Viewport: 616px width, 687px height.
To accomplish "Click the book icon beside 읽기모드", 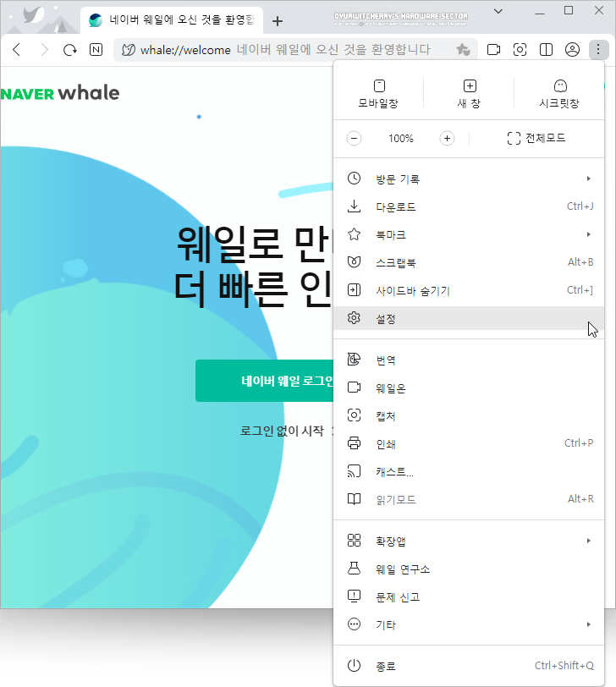I will click(x=354, y=499).
